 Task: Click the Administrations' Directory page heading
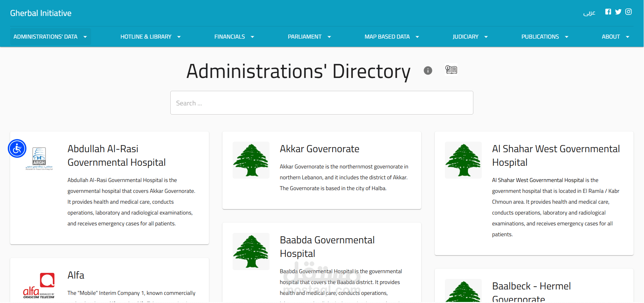pyautogui.click(x=298, y=71)
